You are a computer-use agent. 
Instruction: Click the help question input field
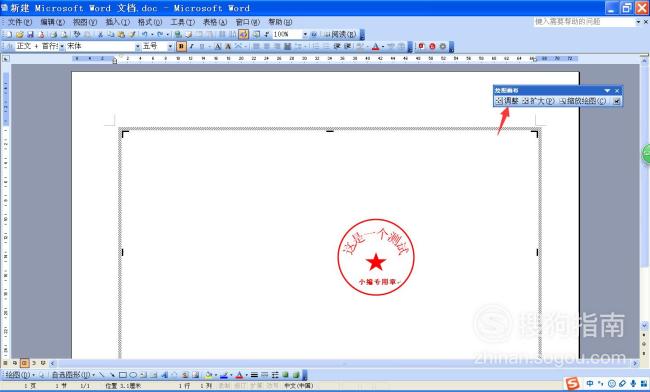coord(584,22)
